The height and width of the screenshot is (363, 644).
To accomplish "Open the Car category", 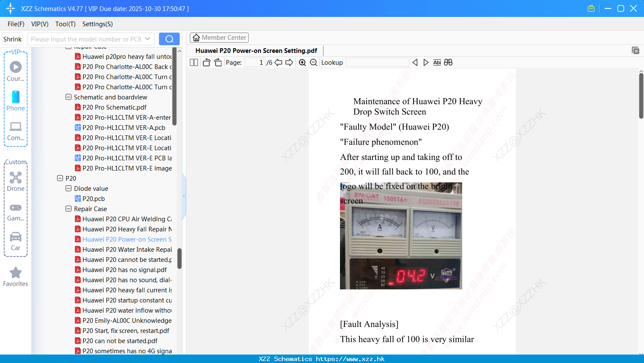I will click(16, 242).
